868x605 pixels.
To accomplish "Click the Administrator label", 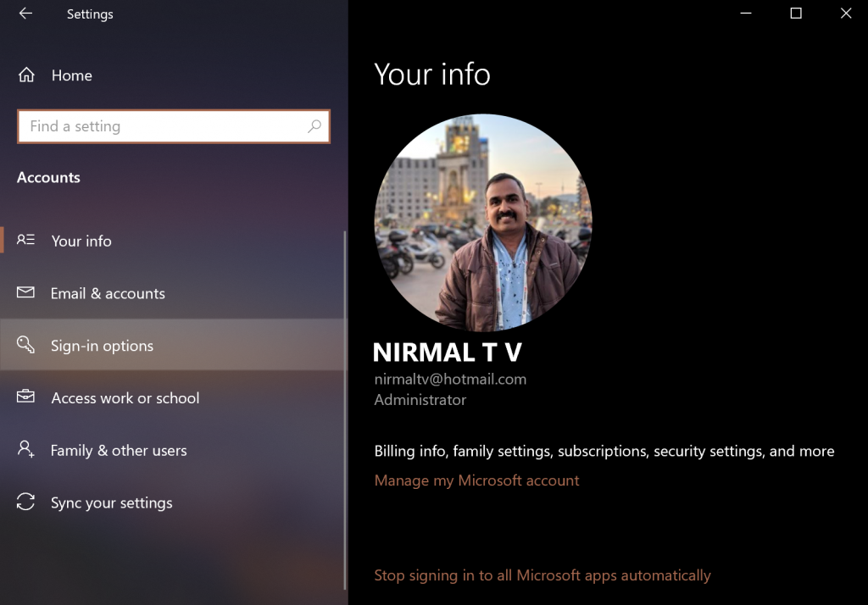I will (420, 400).
